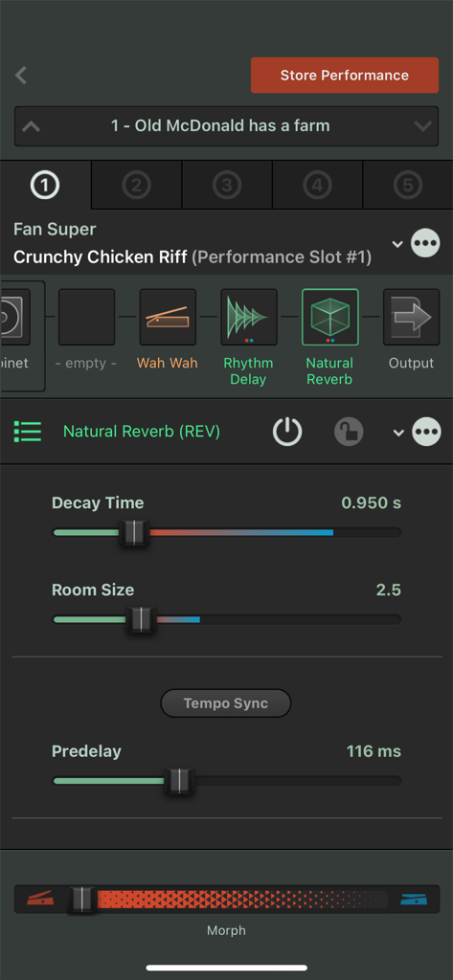
Task: Select the Wah Wah pedal icon
Action: coord(168,318)
